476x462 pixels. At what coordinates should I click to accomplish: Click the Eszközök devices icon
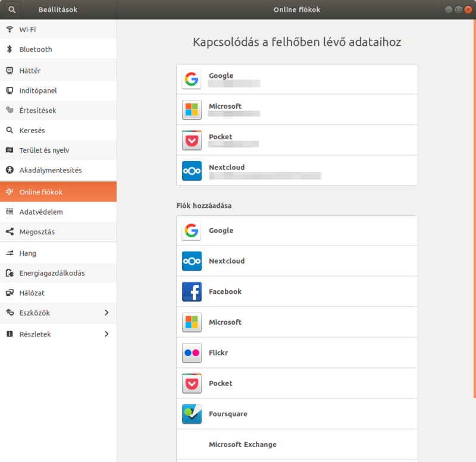pos(10,313)
